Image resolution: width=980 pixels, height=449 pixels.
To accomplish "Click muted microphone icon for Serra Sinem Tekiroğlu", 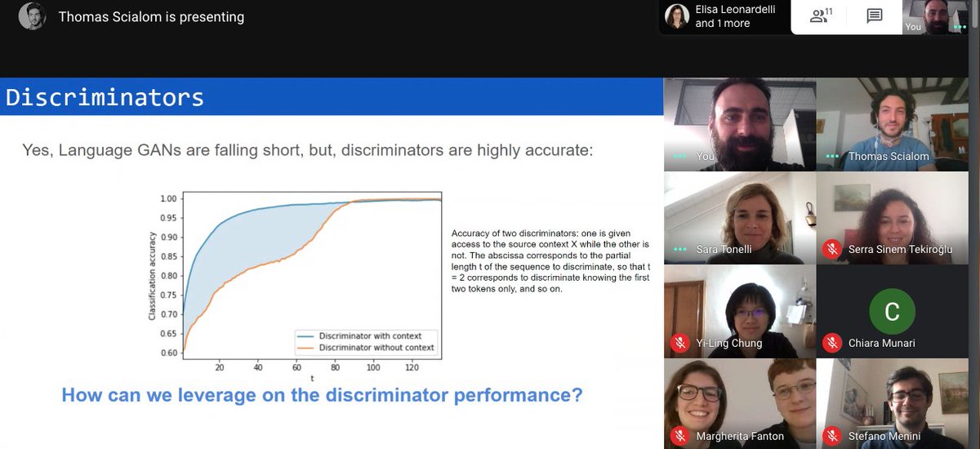I will click(x=832, y=249).
